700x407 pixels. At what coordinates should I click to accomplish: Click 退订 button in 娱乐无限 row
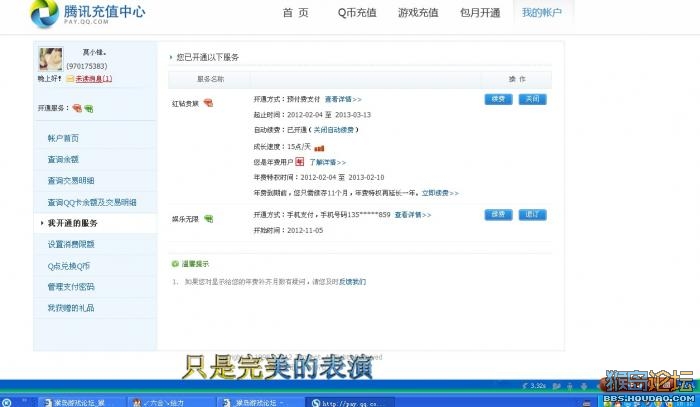pyautogui.click(x=532, y=215)
